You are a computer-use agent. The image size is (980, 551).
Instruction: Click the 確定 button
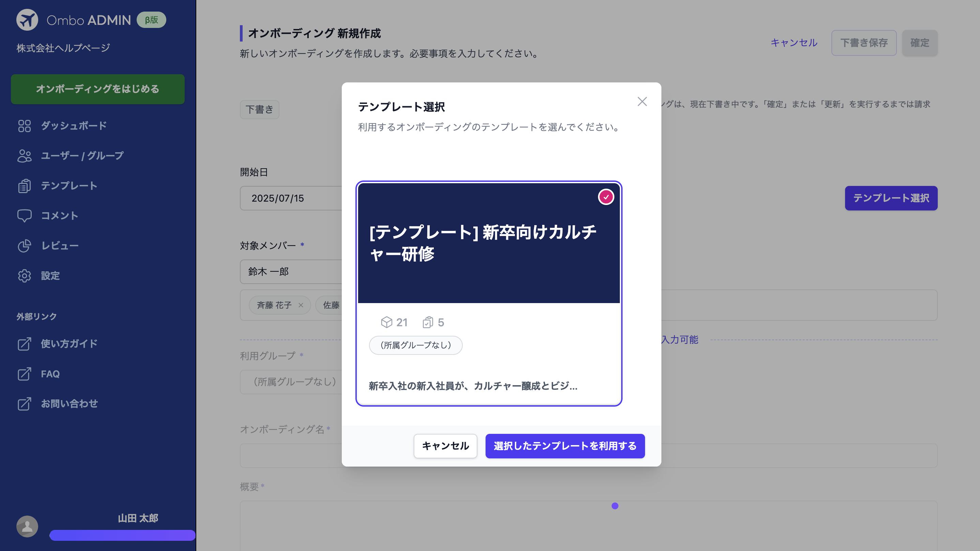click(919, 43)
